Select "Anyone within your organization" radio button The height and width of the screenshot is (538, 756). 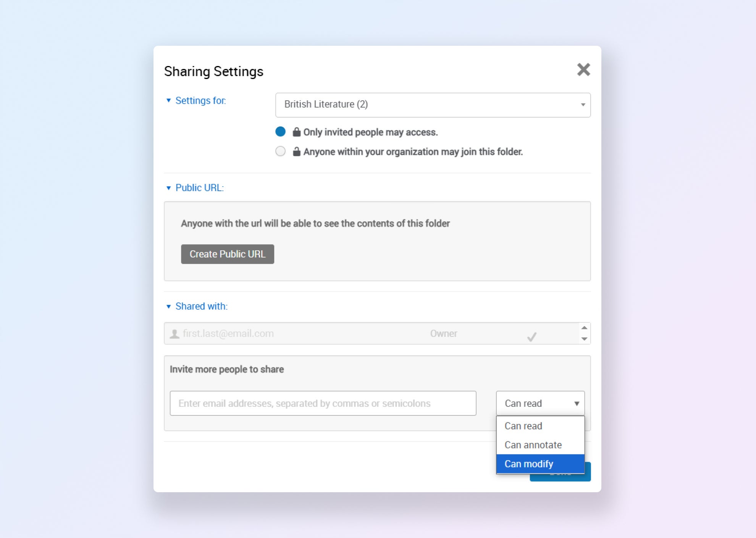tap(280, 151)
